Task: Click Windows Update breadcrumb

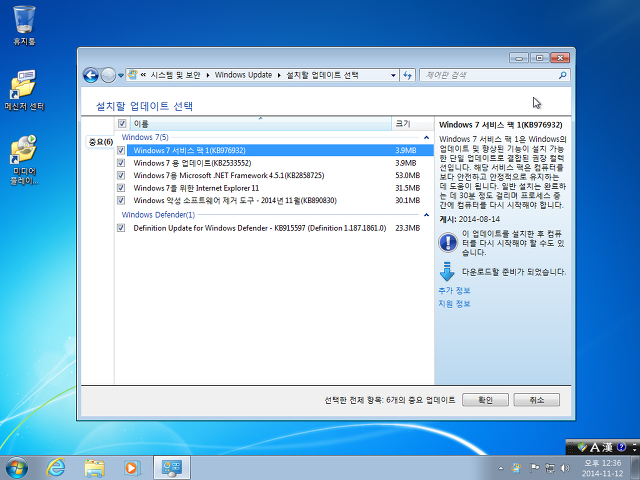Action: click(x=243, y=75)
